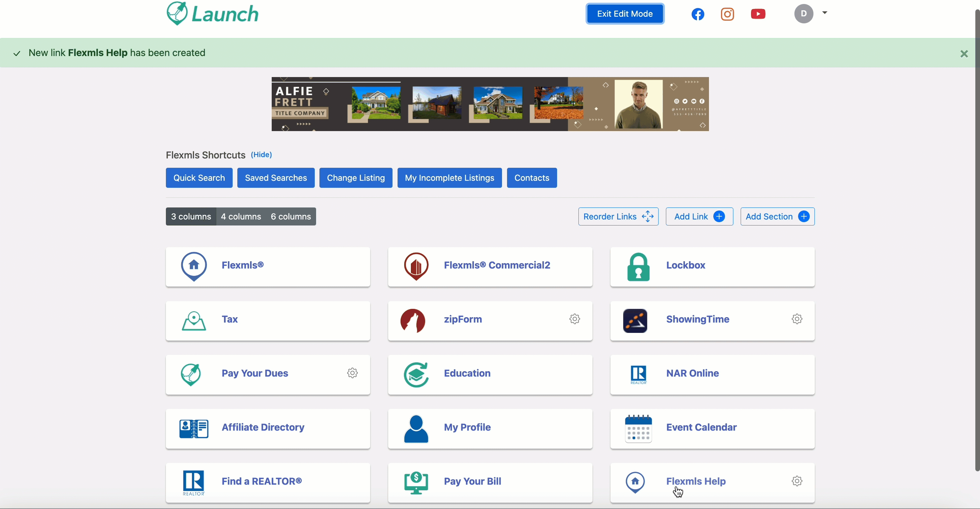Open the Instagram social icon

(x=727, y=14)
